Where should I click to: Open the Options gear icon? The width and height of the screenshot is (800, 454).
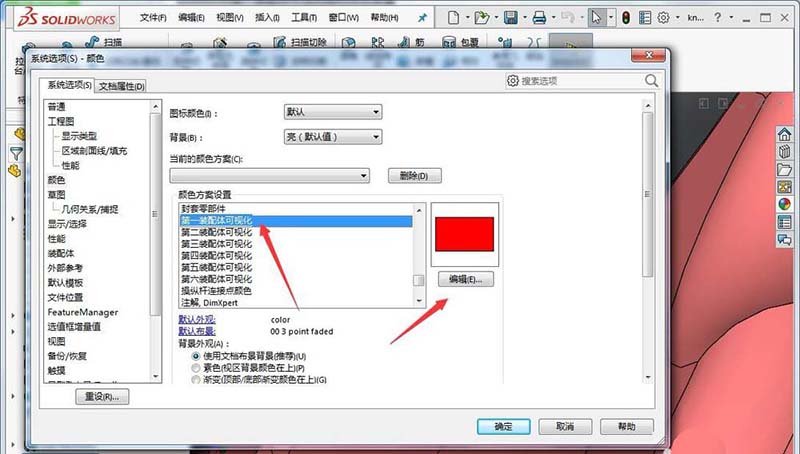point(661,18)
